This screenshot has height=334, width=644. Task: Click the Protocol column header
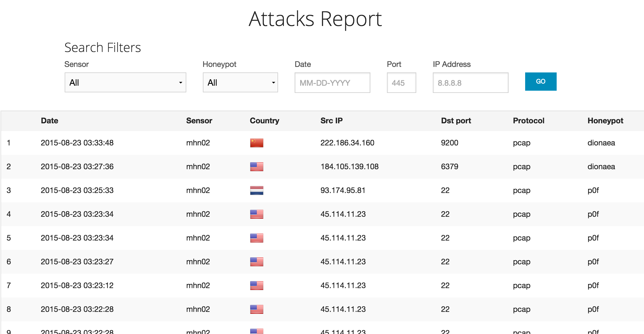(528, 121)
